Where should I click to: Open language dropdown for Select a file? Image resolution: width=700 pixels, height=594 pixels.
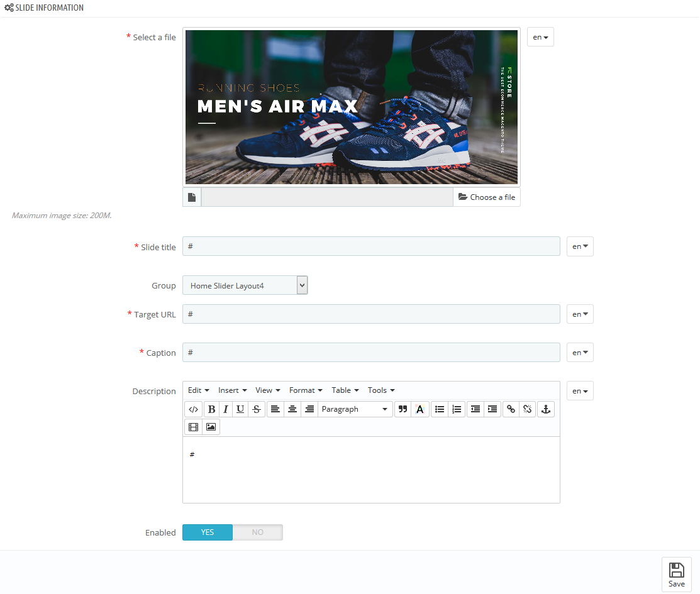coord(540,37)
